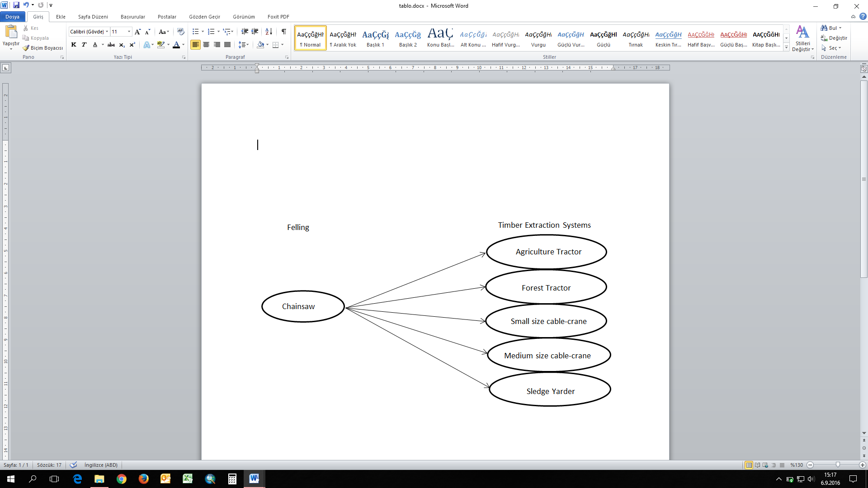This screenshot has height=488, width=868.
Task: Switch to the Ekle ribbon tab
Action: click(61, 17)
